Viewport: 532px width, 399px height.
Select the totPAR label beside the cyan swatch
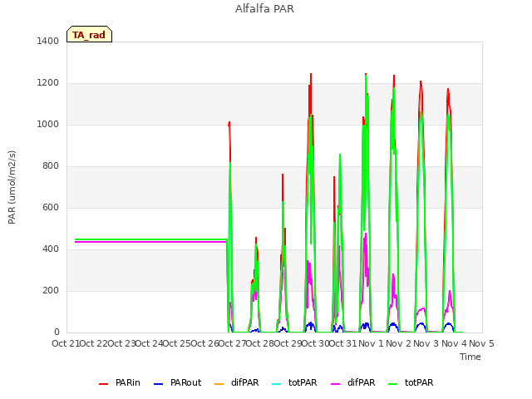click(x=303, y=382)
